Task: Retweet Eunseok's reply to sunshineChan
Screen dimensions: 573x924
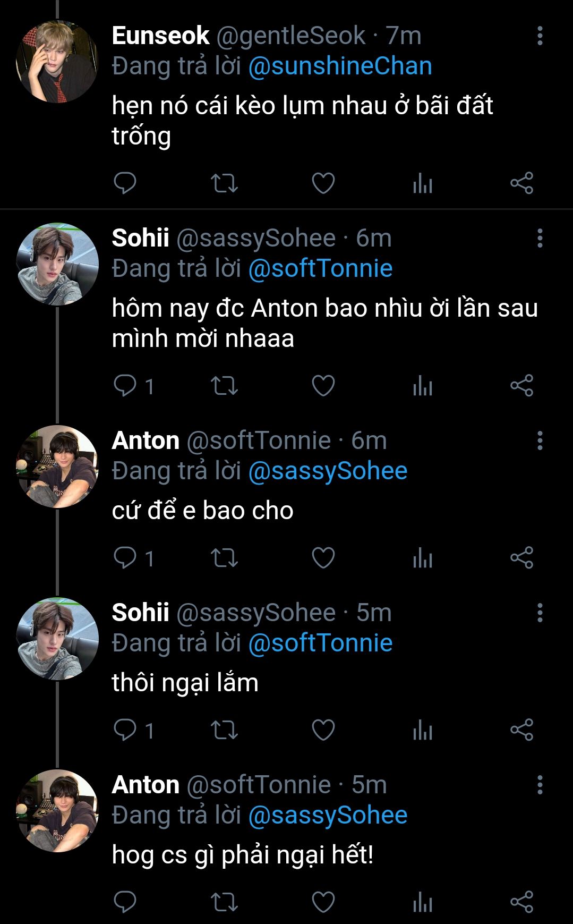Action: 224,183
